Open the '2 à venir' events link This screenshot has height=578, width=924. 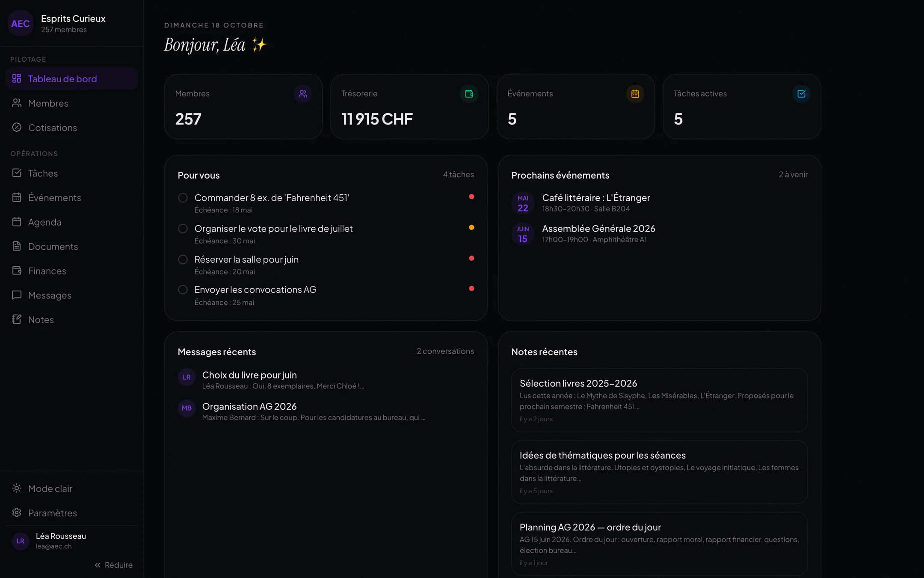click(x=793, y=174)
